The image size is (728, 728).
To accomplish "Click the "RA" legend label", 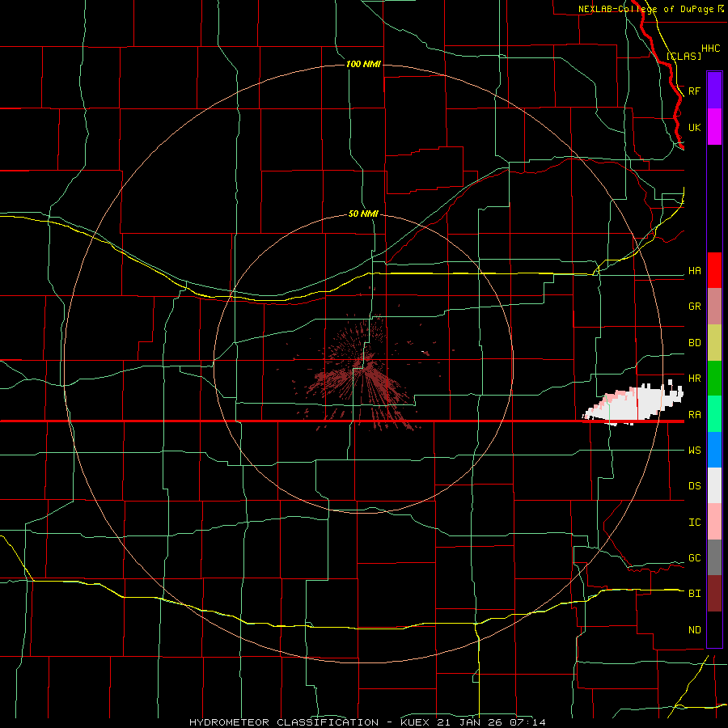I will pyautogui.click(x=694, y=415).
